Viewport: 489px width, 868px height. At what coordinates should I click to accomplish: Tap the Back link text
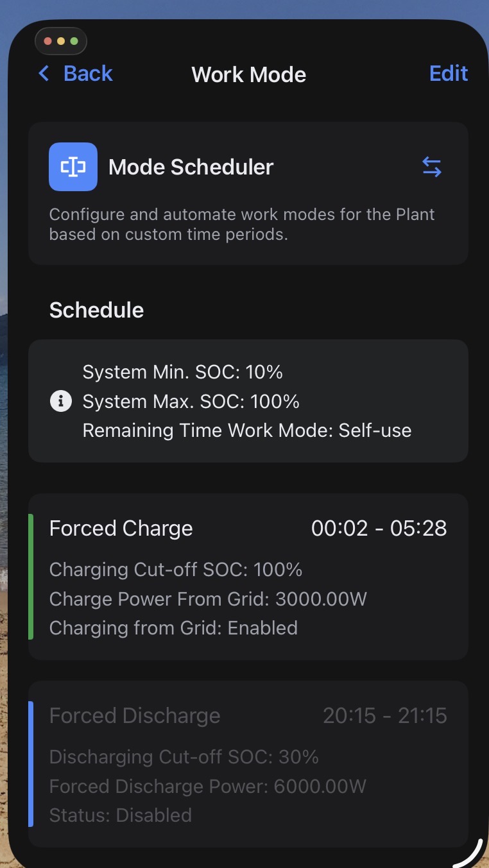pyautogui.click(x=88, y=74)
